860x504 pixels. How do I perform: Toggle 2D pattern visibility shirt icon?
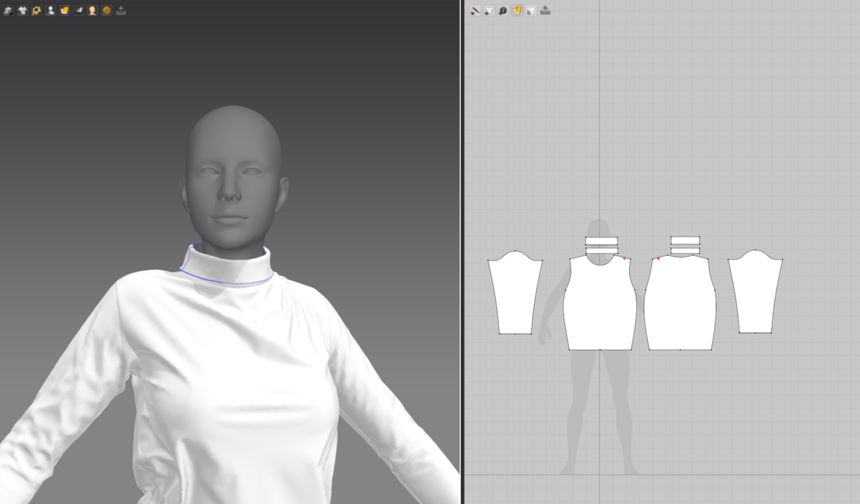click(489, 10)
